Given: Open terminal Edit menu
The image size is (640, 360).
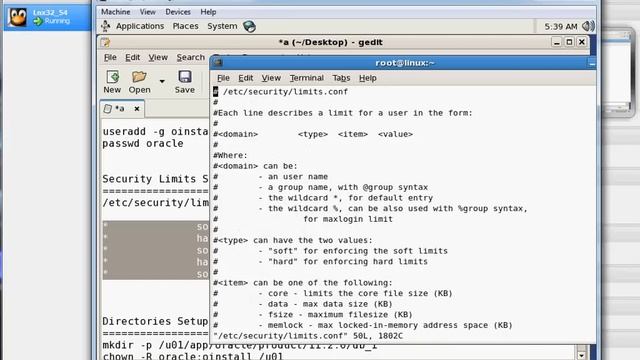Looking at the screenshot, I should (245, 78).
